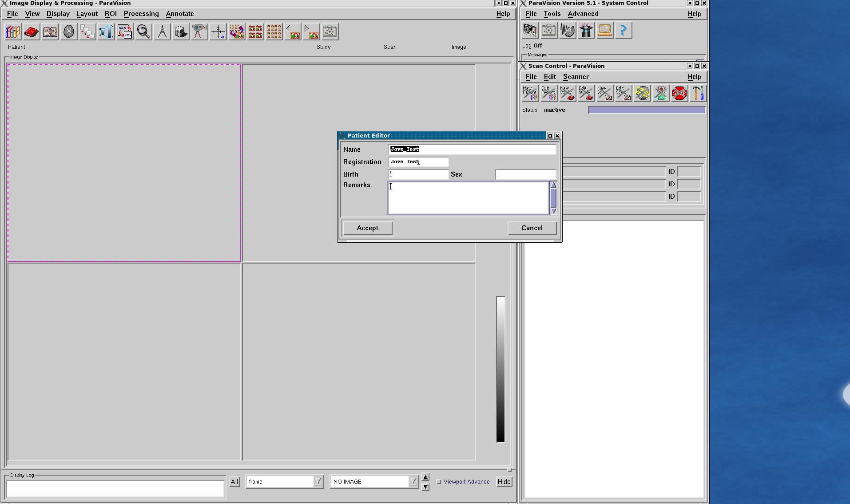Click the blue question mark help icon

tap(623, 31)
